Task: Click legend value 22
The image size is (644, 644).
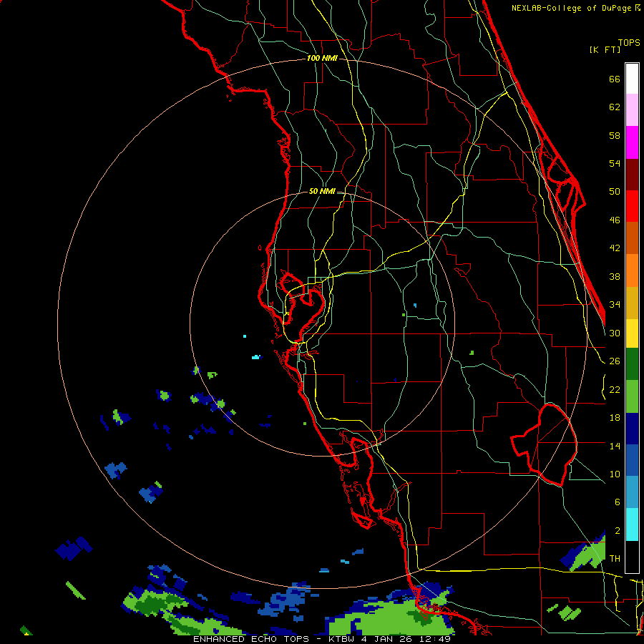Action: pyautogui.click(x=615, y=390)
